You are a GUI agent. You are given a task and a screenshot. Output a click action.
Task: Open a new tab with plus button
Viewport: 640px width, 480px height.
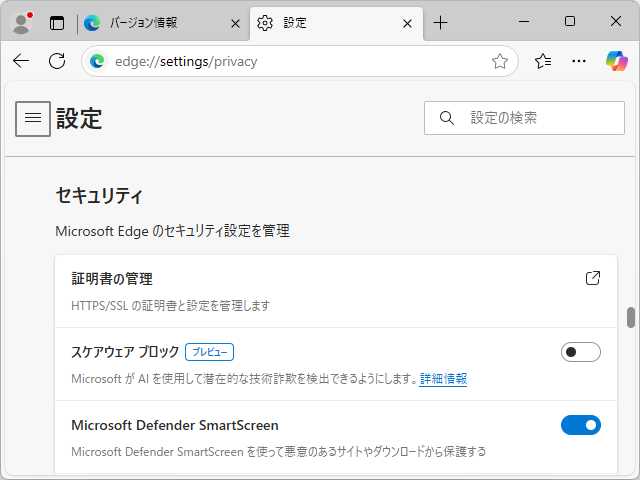(x=440, y=23)
